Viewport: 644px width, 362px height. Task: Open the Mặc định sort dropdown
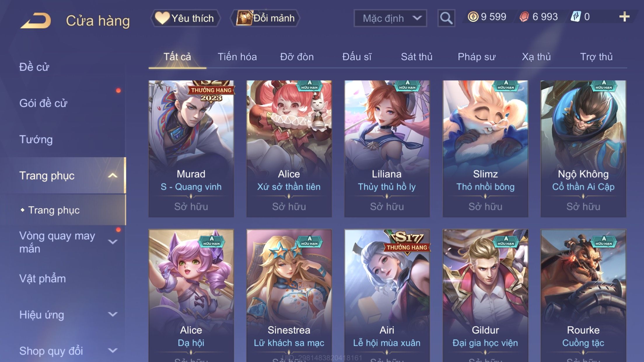(x=390, y=18)
